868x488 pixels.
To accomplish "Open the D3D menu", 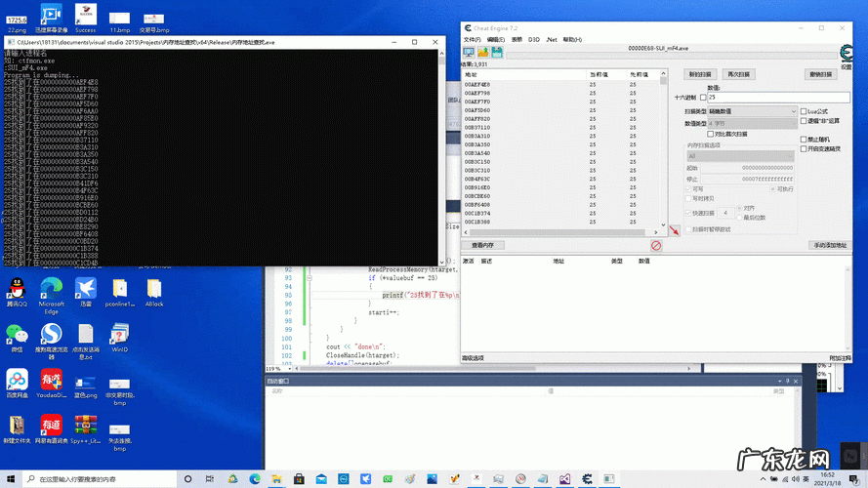I will 534,40.
